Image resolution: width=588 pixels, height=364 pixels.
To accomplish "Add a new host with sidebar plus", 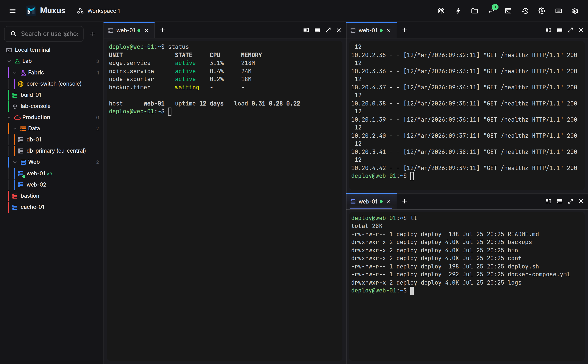I will (93, 34).
